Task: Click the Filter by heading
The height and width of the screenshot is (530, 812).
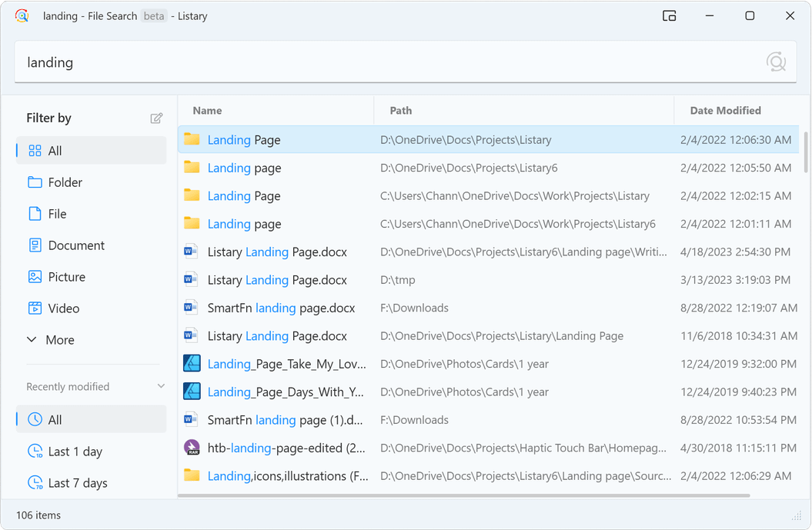Action: (x=48, y=118)
